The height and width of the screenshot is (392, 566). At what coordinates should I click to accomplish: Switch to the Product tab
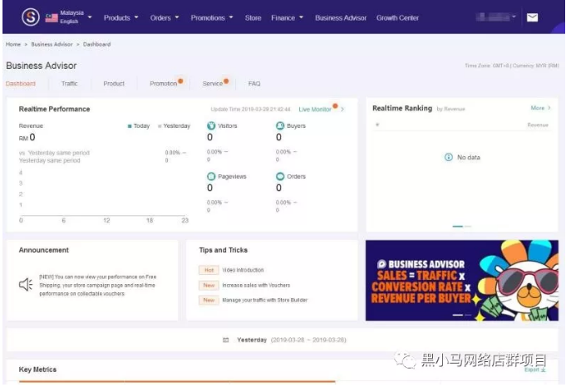point(114,84)
